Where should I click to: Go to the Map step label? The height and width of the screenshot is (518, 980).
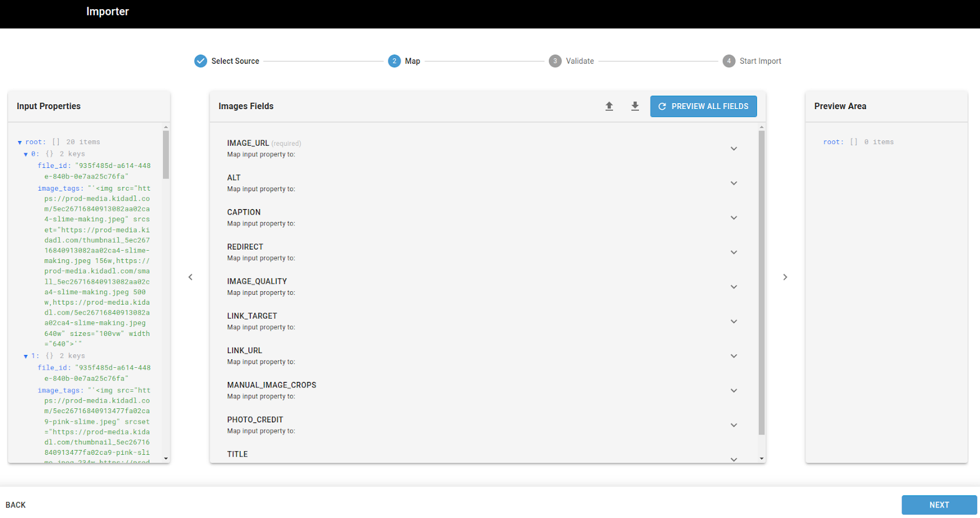tap(412, 61)
